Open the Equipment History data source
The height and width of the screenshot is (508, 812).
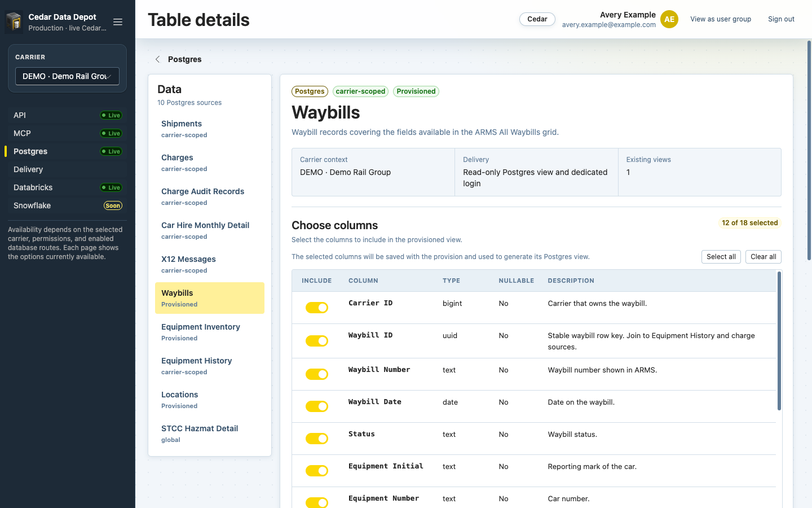pos(210,366)
